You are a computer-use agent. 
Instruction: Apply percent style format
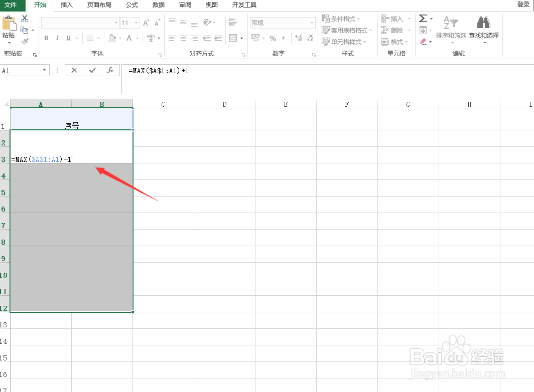click(273, 38)
